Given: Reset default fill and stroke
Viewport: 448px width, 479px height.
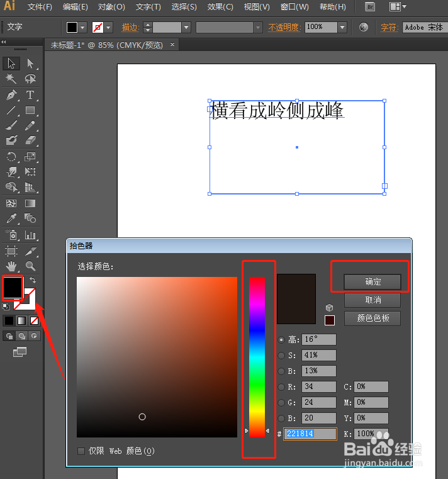Looking at the screenshot, I should (x=6, y=306).
